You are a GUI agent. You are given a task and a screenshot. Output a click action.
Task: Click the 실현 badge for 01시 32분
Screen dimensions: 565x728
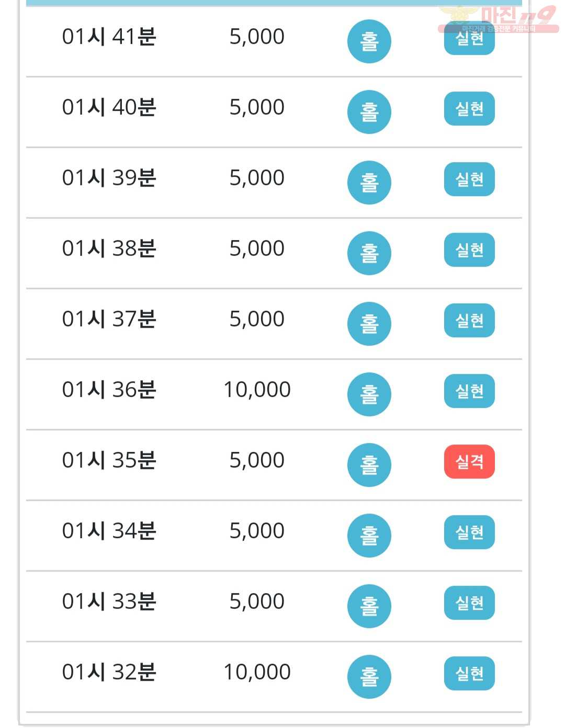pyautogui.click(x=469, y=673)
